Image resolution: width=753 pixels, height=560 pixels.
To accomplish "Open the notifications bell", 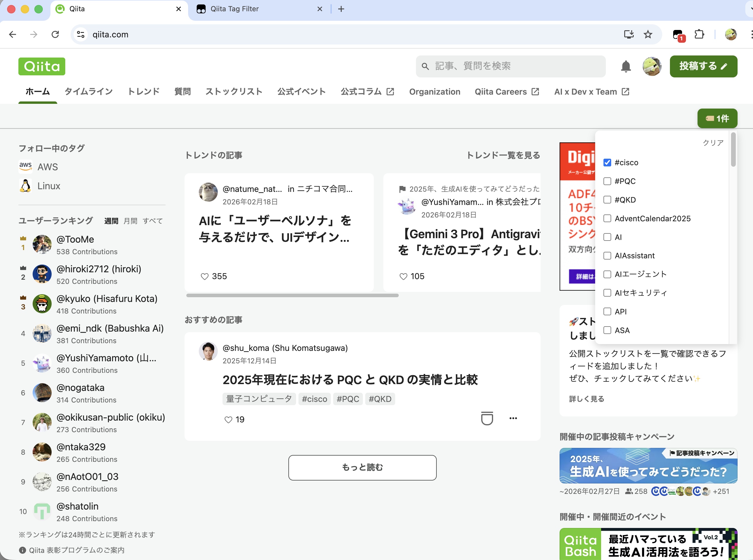I will (625, 66).
